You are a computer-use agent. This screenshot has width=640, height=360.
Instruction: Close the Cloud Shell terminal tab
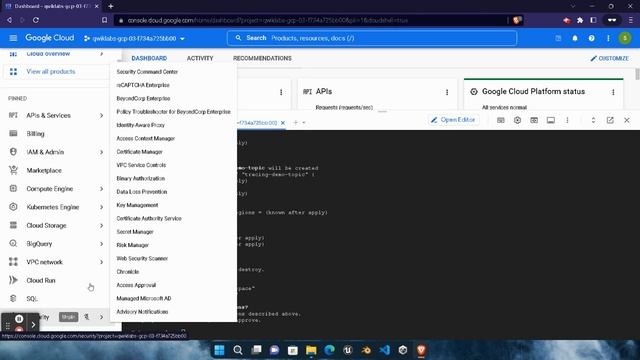[x=282, y=122]
